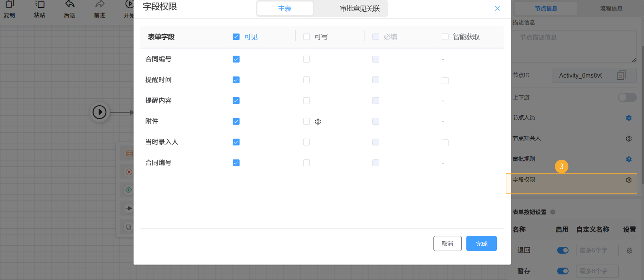The height and width of the screenshot is (280, 644).
Task: Click the Paste (粘贴) toolbar icon
Action: (40, 4)
